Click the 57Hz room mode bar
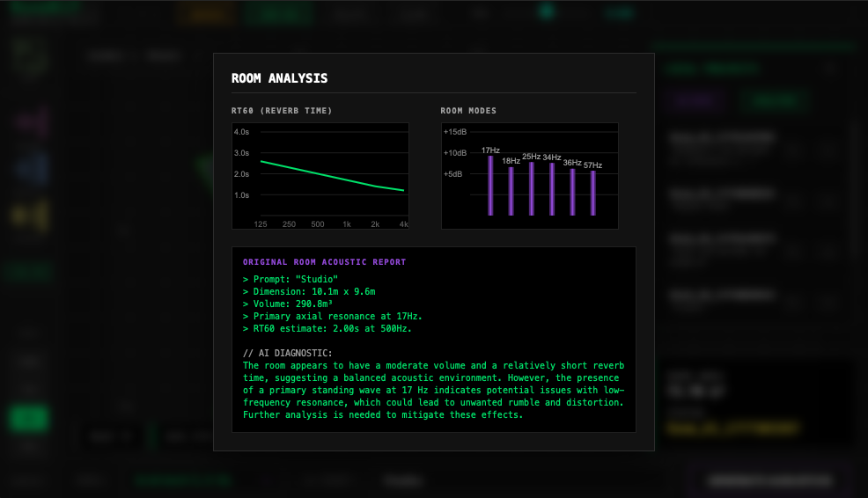 tap(593, 193)
